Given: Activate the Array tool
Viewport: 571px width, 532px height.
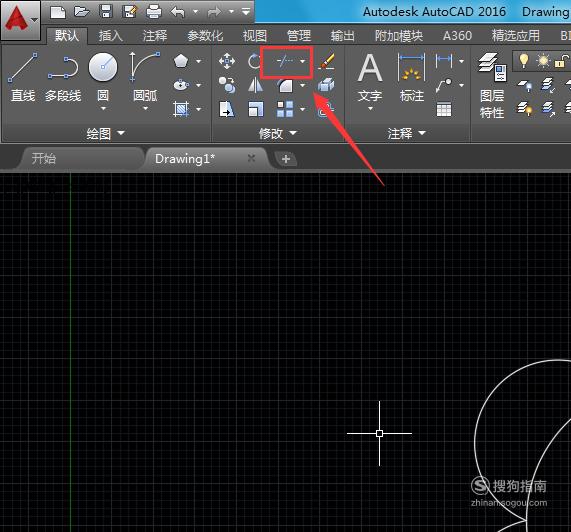Looking at the screenshot, I should 285,109.
